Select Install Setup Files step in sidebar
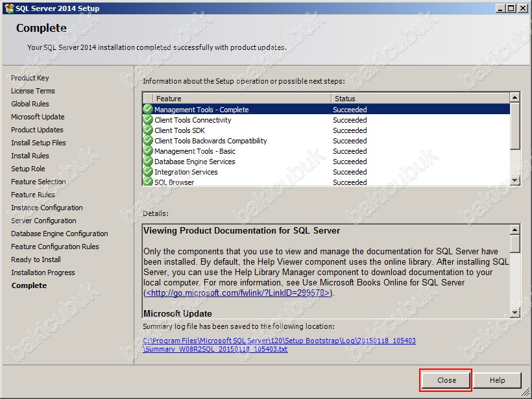 pyautogui.click(x=38, y=143)
